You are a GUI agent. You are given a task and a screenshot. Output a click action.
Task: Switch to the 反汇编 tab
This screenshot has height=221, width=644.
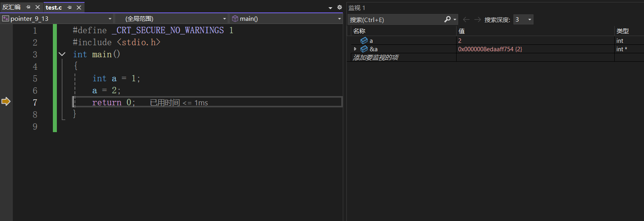(12, 7)
